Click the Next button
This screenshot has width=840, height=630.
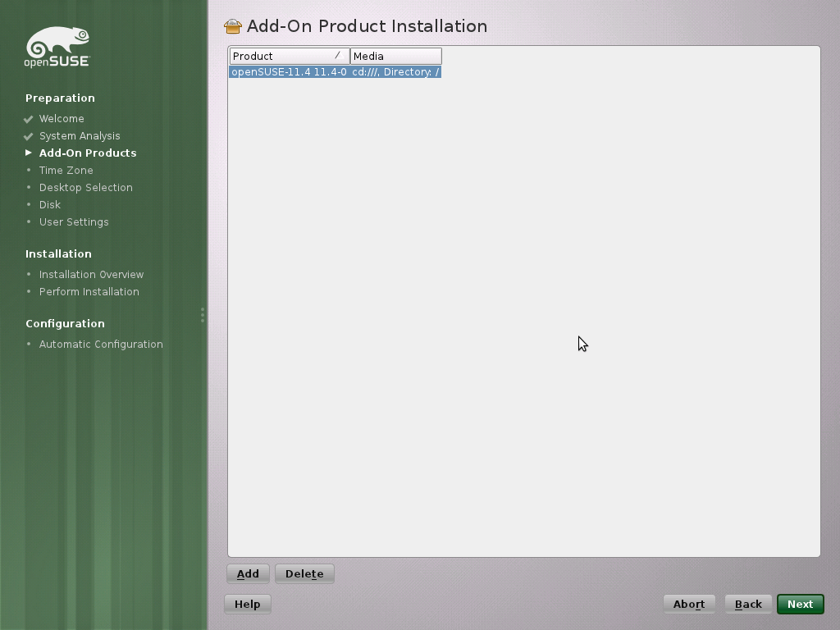800,604
